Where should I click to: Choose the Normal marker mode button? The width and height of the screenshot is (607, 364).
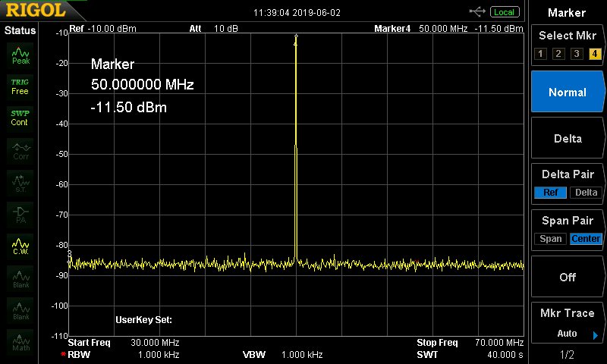coord(567,92)
